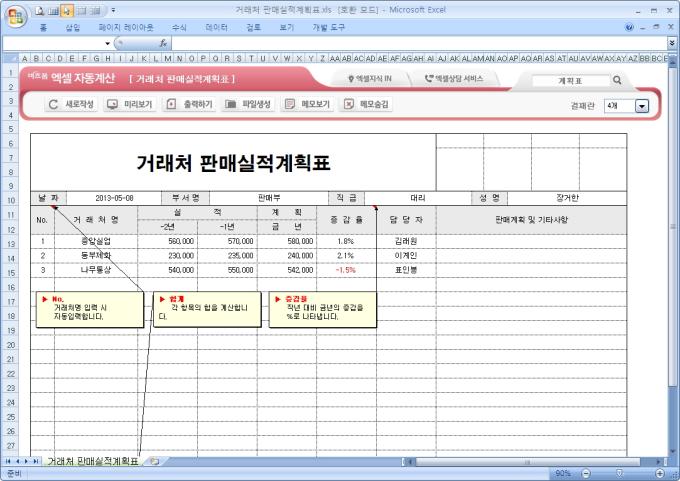Click the magnifier search icon
The image size is (680, 481).
[x=617, y=80]
